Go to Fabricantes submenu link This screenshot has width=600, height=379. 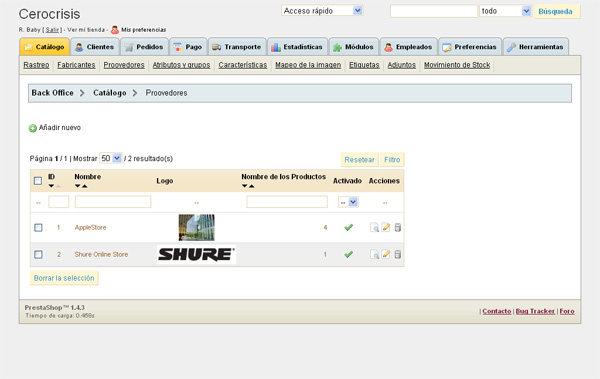click(76, 65)
